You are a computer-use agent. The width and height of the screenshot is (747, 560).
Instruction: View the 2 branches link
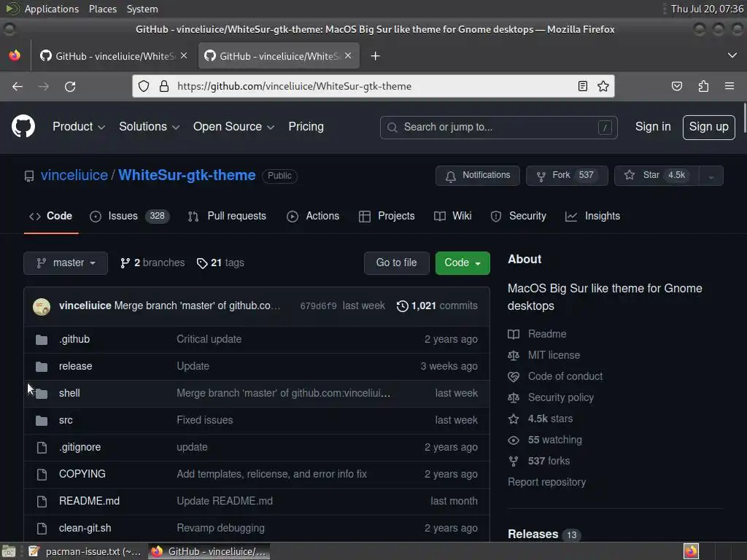click(152, 262)
